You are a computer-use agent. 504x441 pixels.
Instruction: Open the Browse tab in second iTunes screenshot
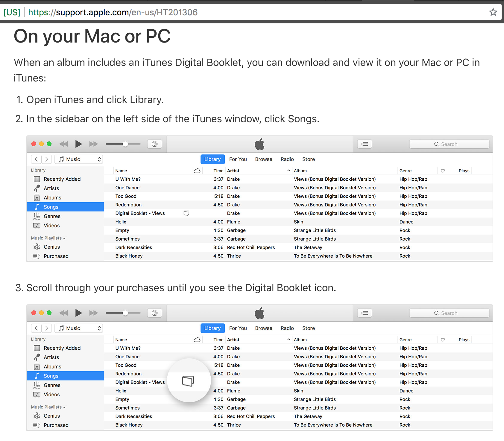[264, 328]
